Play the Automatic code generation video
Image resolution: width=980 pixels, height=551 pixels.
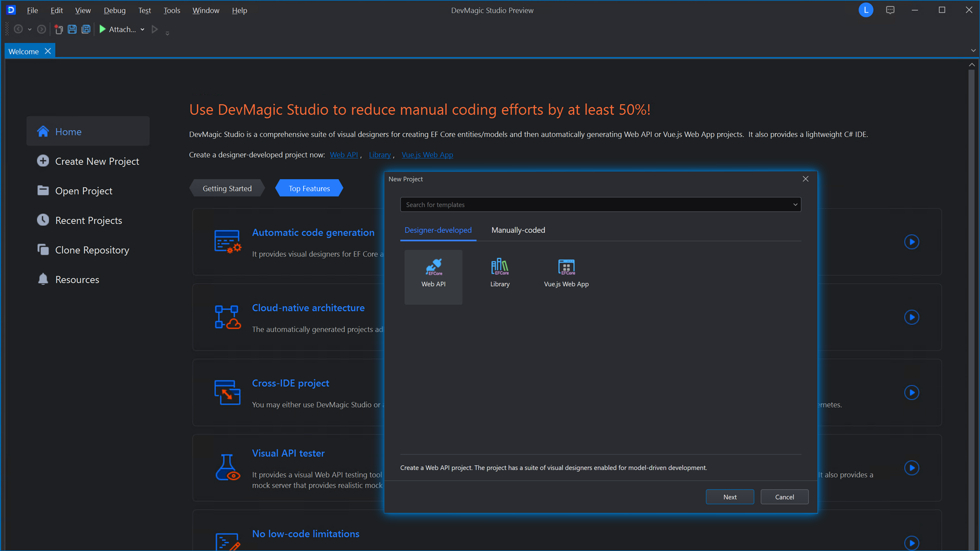pyautogui.click(x=912, y=242)
